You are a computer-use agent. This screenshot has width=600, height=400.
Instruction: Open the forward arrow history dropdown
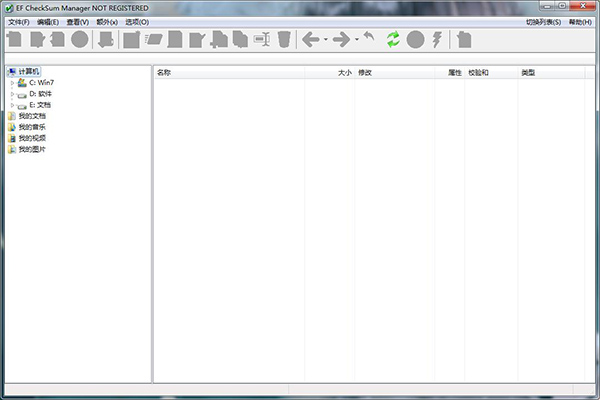[357, 39]
